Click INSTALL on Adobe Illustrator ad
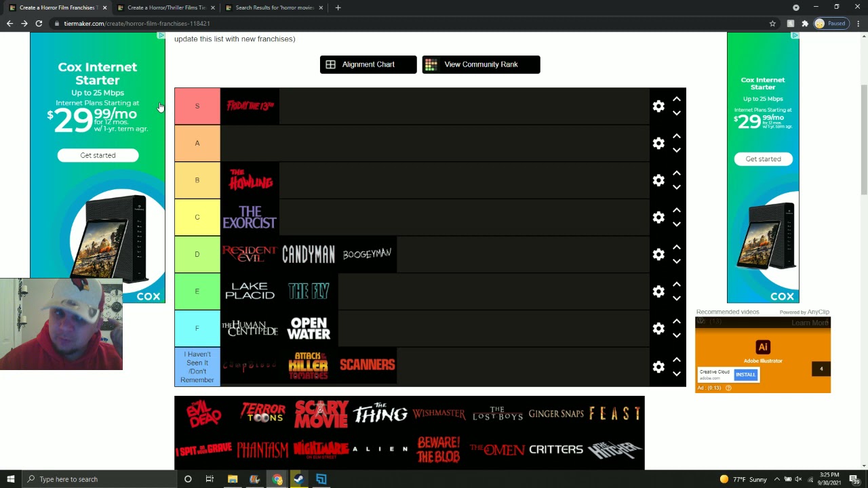 tap(745, 374)
